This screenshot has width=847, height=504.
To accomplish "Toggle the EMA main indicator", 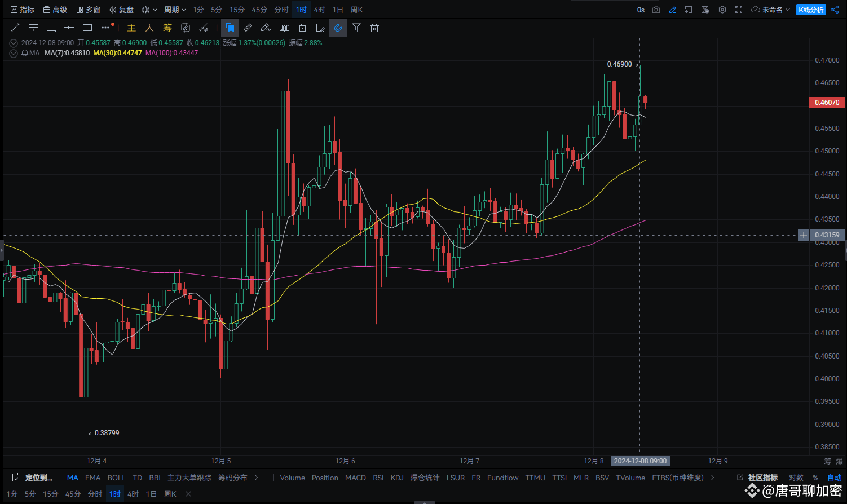I will click(93, 478).
